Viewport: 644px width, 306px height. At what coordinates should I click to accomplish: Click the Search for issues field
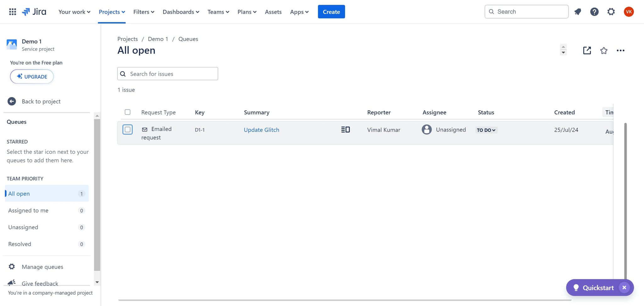167,74
